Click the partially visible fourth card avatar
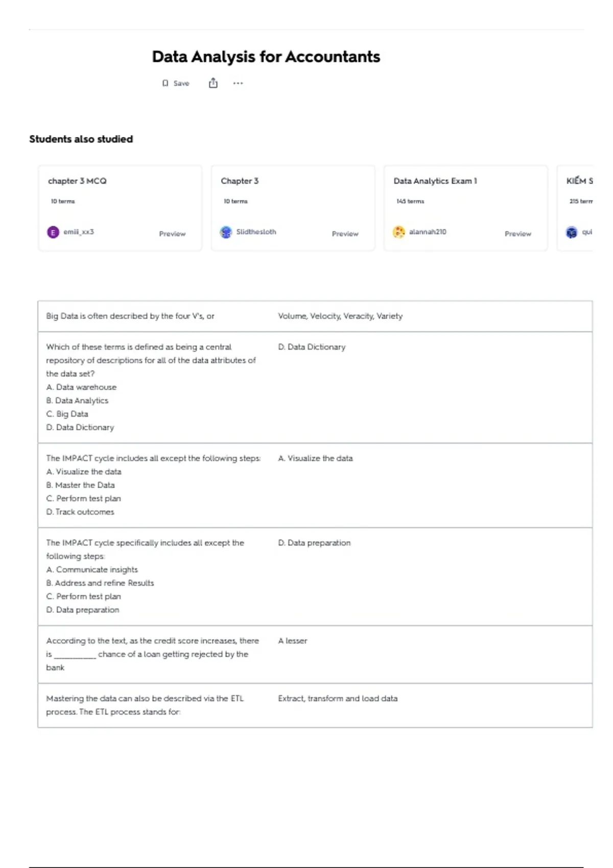This screenshot has height=868, width=613. pyautogui.click(x=572, y=232)
